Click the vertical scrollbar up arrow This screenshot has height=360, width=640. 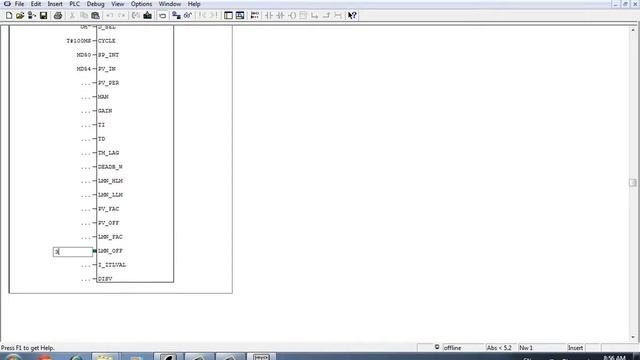[x=633, y=30]
